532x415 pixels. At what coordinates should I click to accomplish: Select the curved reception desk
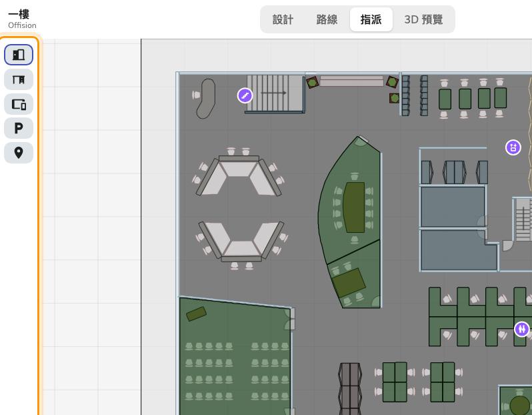(206, 99)
